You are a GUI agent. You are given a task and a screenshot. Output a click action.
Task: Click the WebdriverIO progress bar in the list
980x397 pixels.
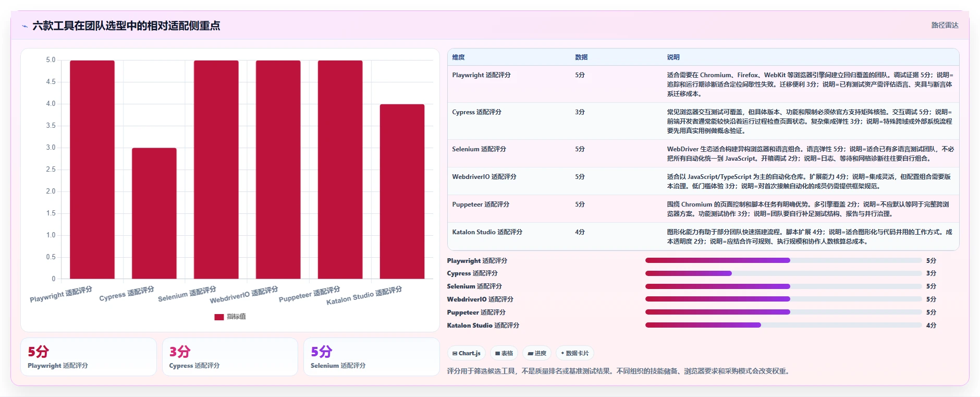(783, 299)
